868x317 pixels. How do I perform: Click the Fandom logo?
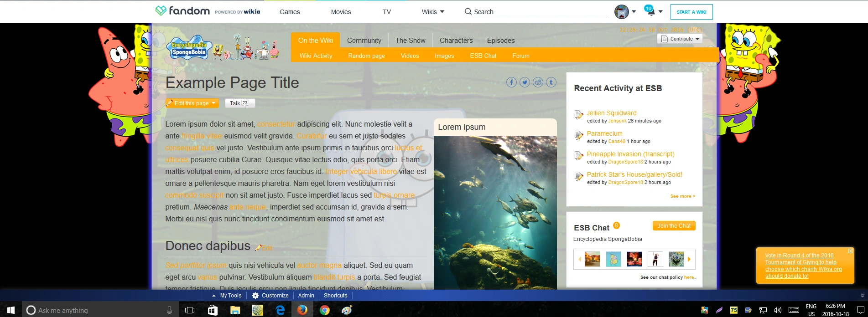pyautogui.click(x=182, y=11)
